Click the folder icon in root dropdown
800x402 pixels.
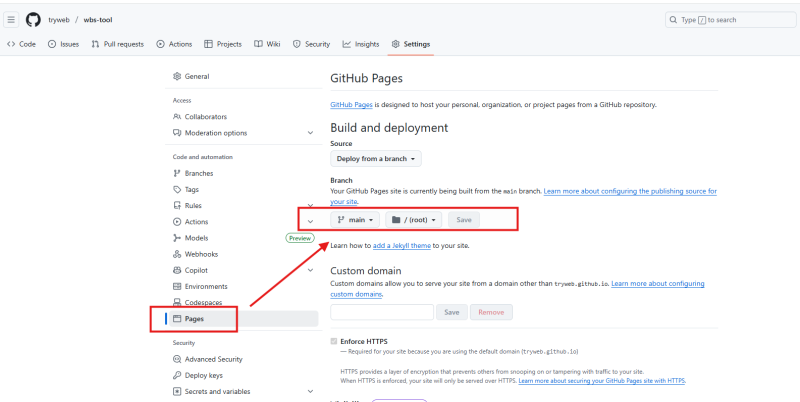396,220
